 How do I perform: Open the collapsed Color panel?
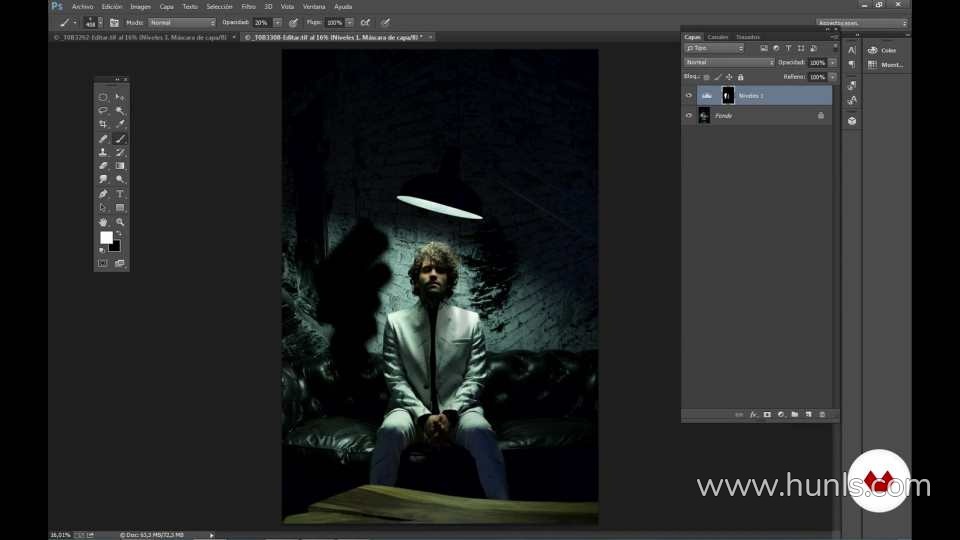882,50
